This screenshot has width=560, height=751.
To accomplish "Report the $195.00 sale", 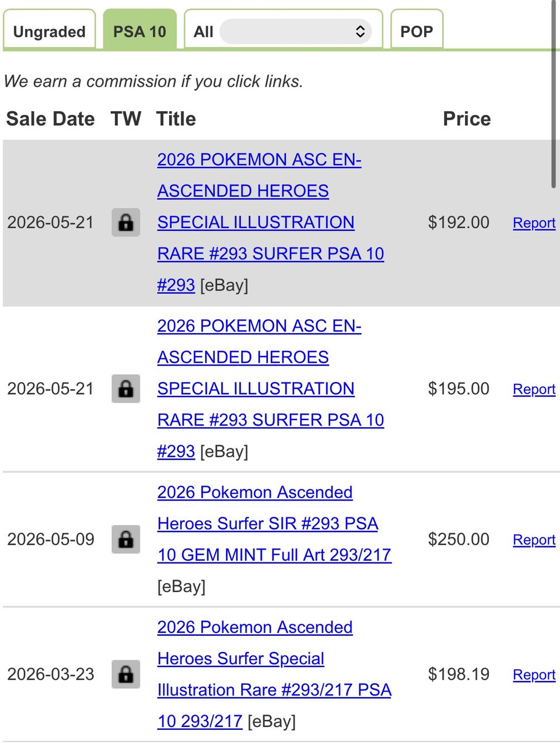I will [x=534, y=389].
